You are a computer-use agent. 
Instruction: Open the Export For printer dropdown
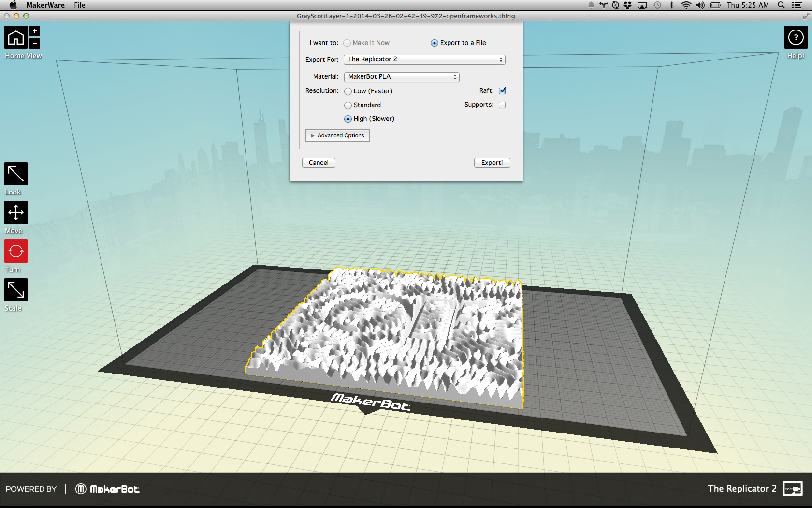[x=424, y=60]
